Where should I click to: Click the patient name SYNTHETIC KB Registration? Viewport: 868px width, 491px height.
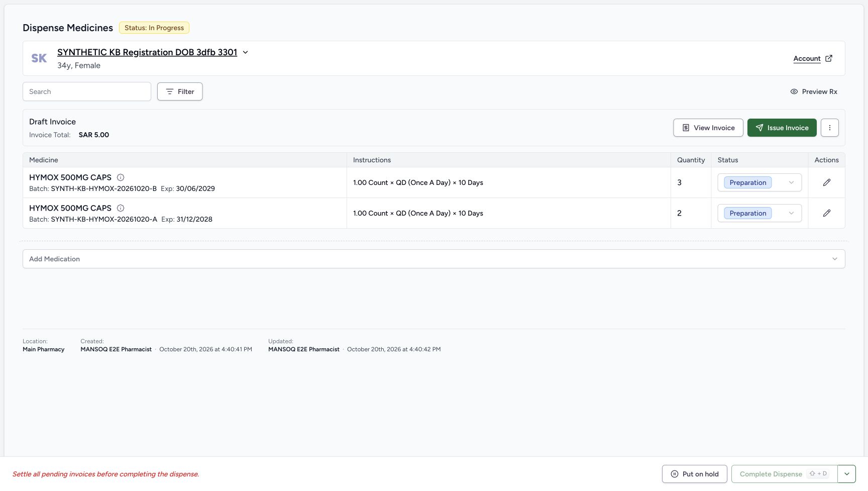pyautogui.click(x=147, y=52)
